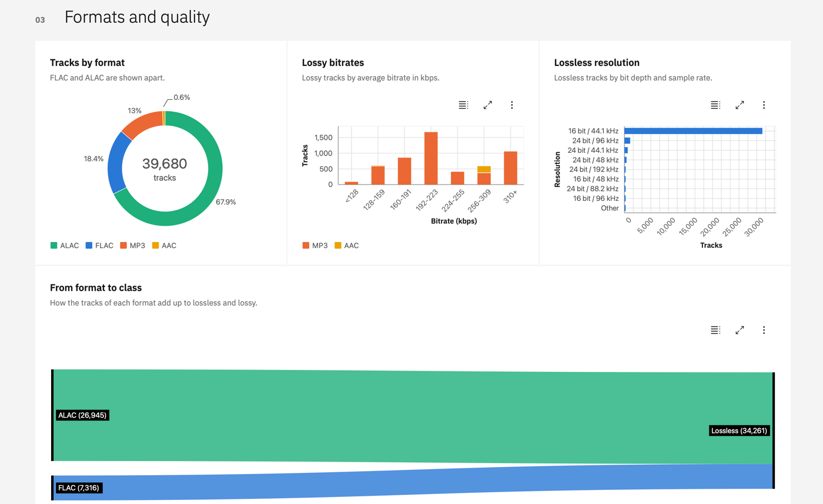Click the blue FLAC flow band in the Sankey
Screen dimensions: 823x504
(x=411, y=482)
